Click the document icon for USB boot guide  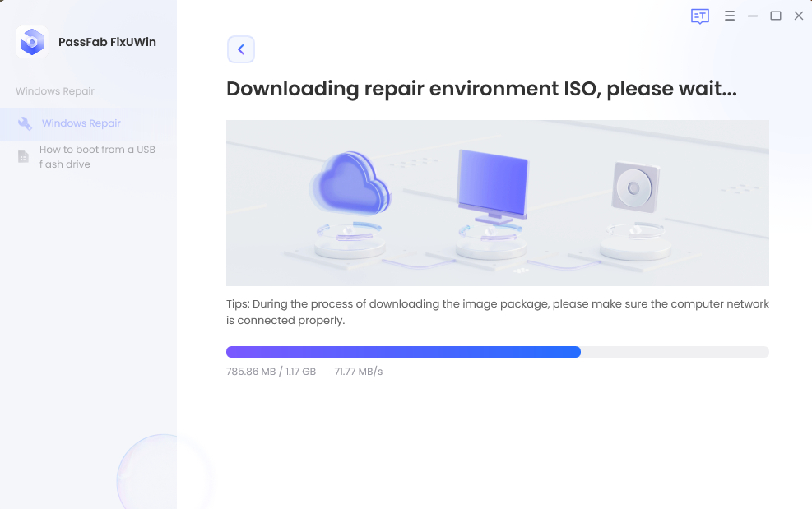tap(24, 156)
